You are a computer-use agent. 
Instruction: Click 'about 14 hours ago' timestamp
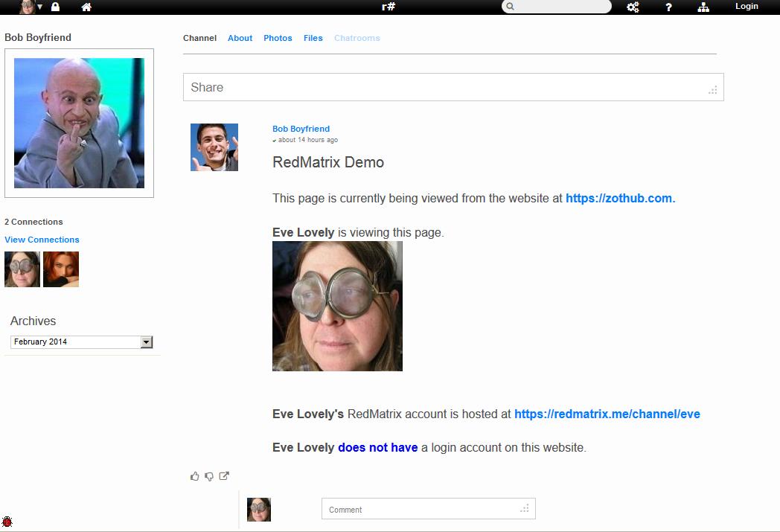coord(308,140)
